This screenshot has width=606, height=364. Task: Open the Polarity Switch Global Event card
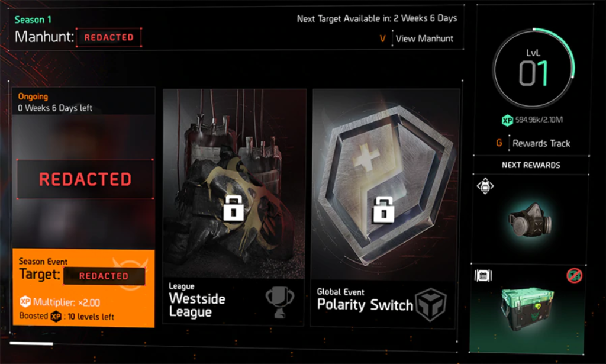coord(385,208)
